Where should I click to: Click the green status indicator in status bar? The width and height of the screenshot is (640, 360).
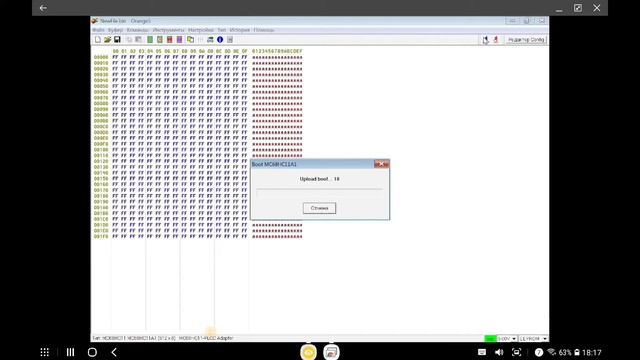coord(490,339)
